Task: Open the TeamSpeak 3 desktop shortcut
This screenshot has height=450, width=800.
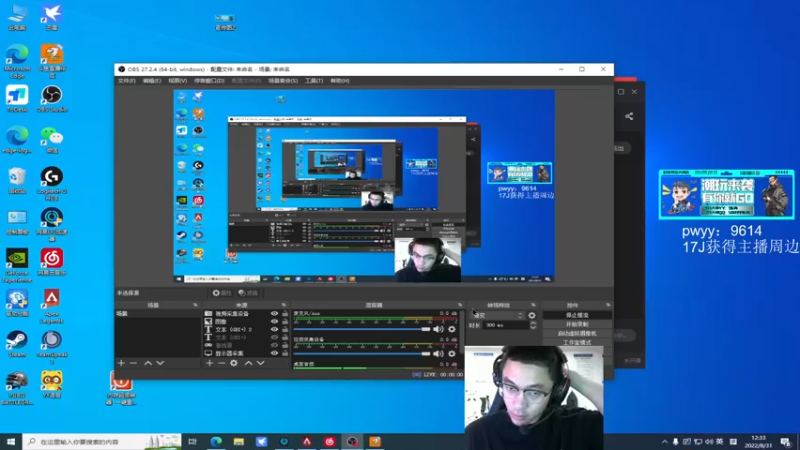Action: 52,346
